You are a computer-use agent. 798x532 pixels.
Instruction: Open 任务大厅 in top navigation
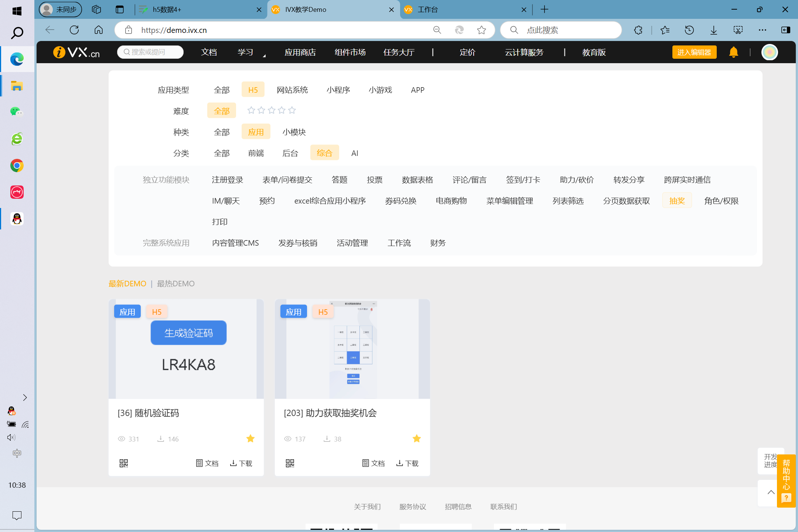(399, 52)
